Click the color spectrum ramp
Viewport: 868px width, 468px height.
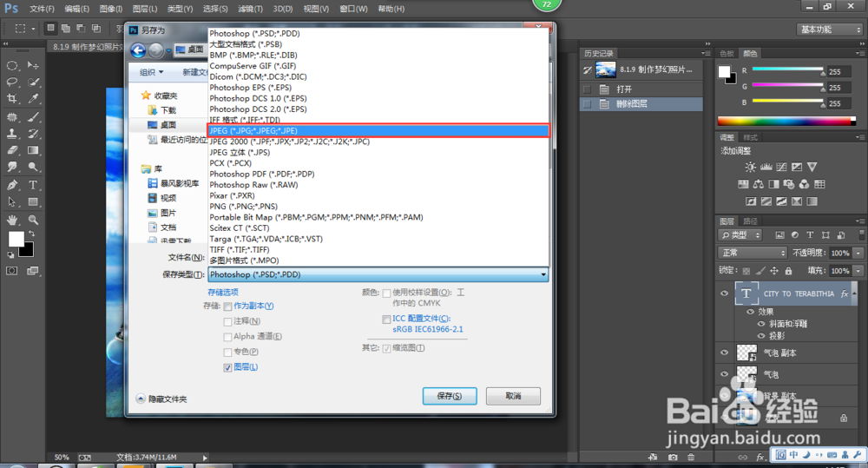pos(786,122)
